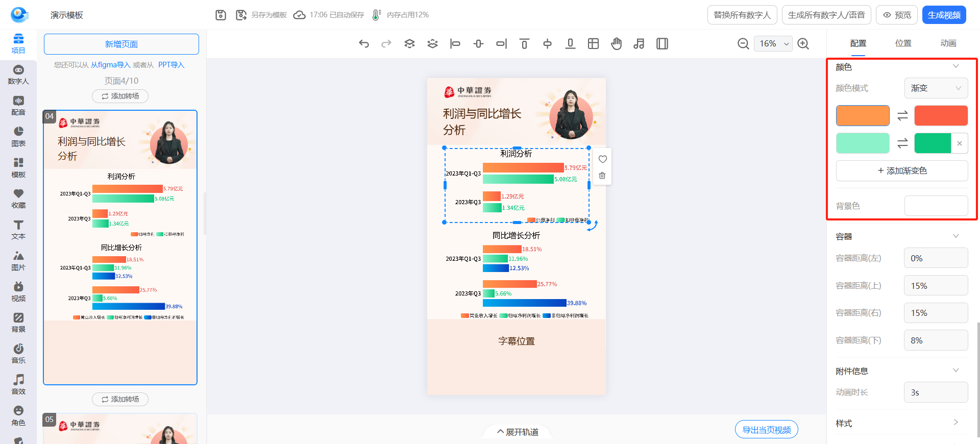
Task: Swap the green gradient colors
Action: 902,143
